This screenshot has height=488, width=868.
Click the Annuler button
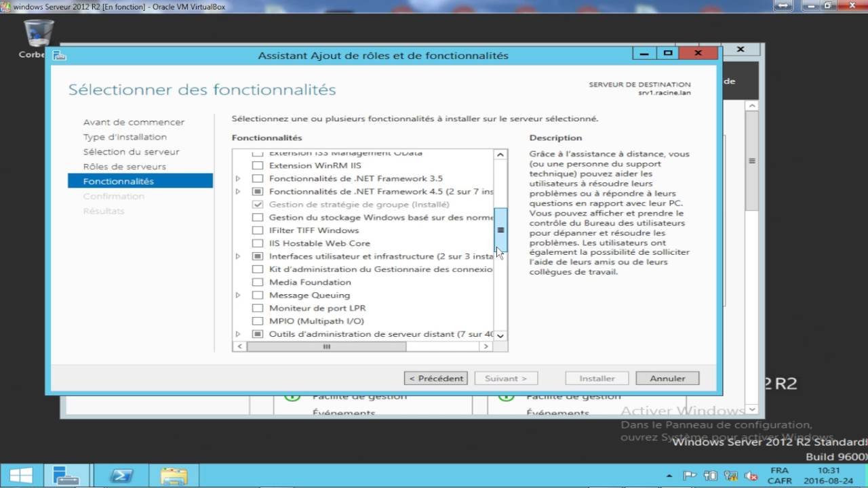click(x=667, y=378)
